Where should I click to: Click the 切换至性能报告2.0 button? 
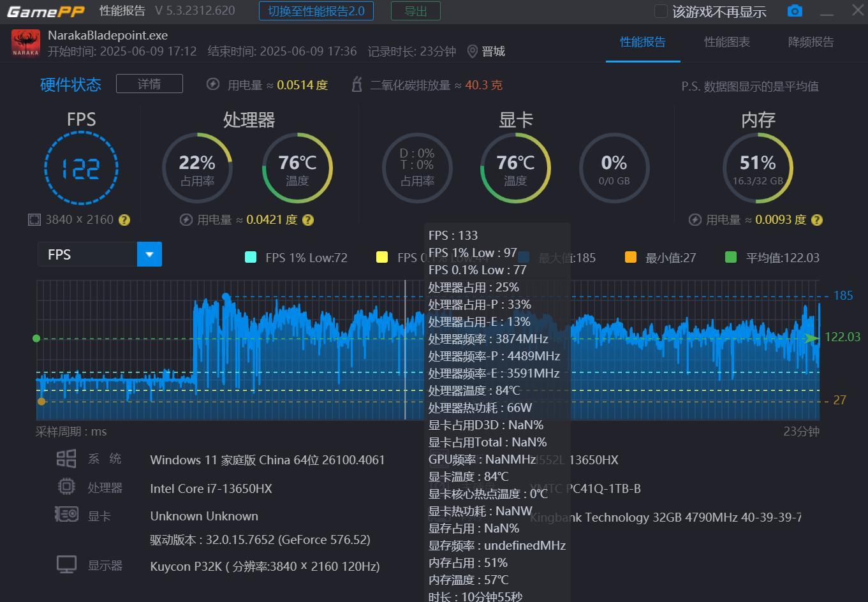[316, 11]
